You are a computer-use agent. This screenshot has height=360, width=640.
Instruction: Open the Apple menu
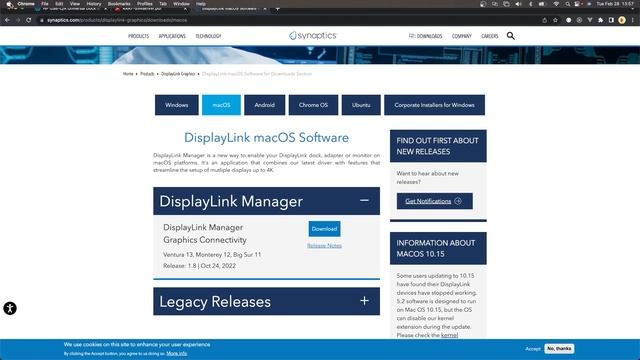[x=9, y=4]
